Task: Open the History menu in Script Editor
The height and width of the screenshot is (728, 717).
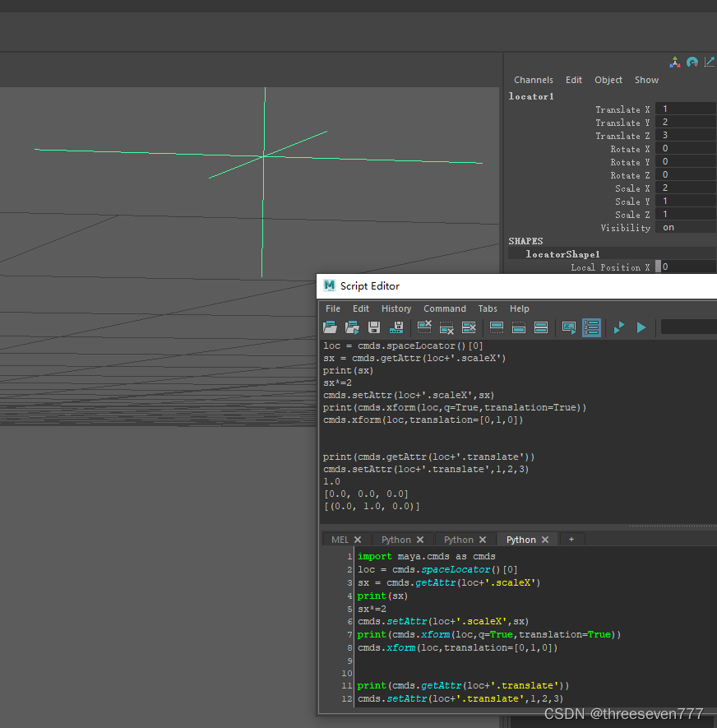Action: pyautogui.click(x=396, y=308)
